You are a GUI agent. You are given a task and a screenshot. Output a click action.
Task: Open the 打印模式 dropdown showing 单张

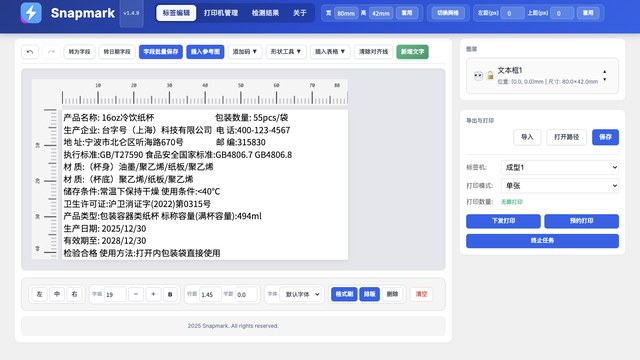(x=560, y=186)
